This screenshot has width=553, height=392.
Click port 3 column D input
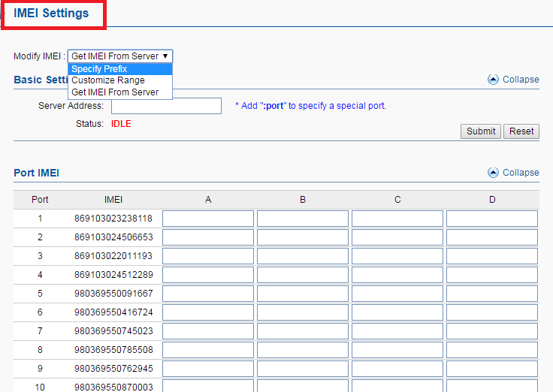click(x=492, y=256)
